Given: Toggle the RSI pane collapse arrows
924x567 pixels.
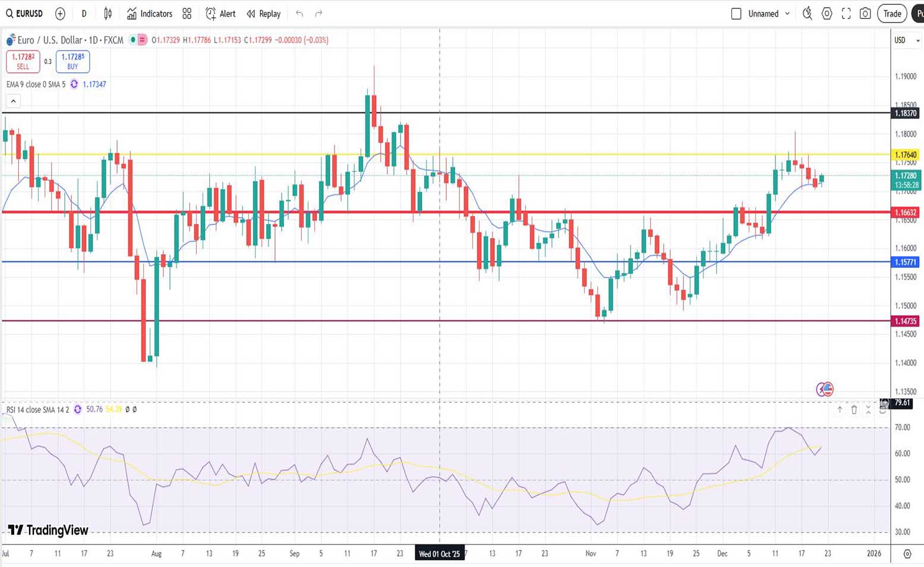Looking at the screenshot, I should click(x=868, y=410).
